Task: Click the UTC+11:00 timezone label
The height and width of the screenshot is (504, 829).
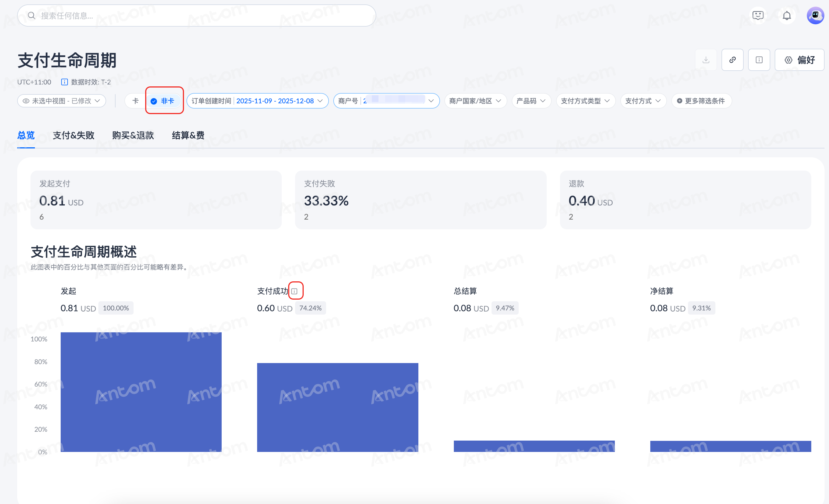Action: (34, 82)
